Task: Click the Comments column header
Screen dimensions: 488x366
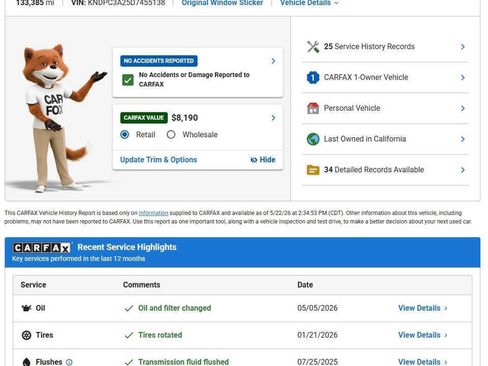Action: point(141,285)
